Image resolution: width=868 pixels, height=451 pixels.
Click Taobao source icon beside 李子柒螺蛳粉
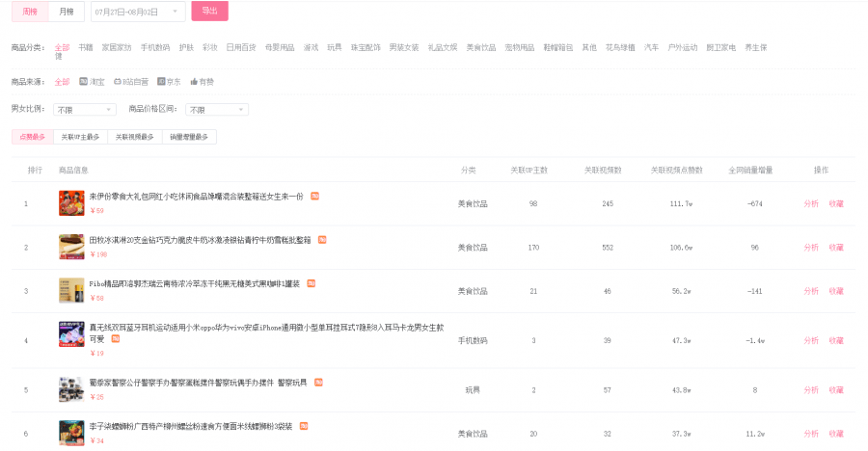point(304,426)
